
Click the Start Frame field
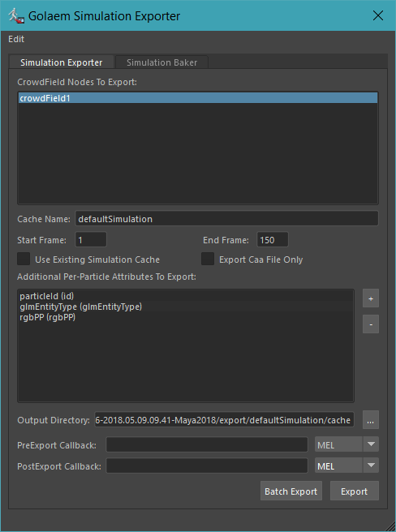point(91,240)
